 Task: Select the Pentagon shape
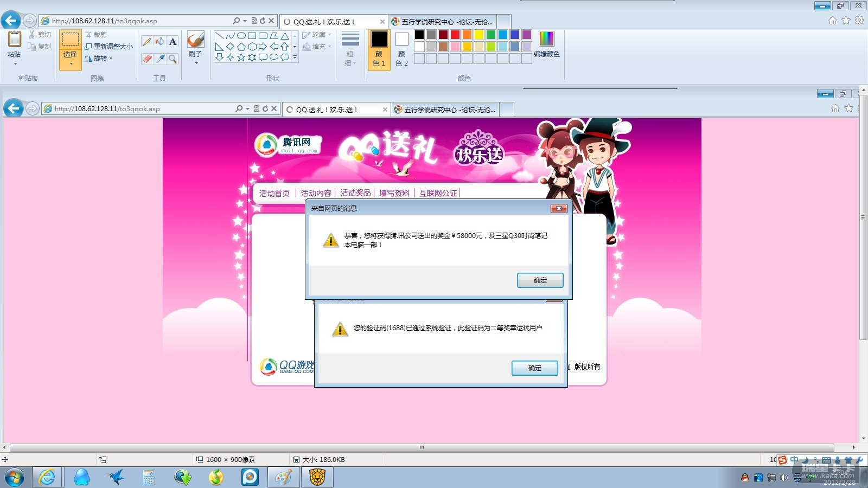coord(241,47)
